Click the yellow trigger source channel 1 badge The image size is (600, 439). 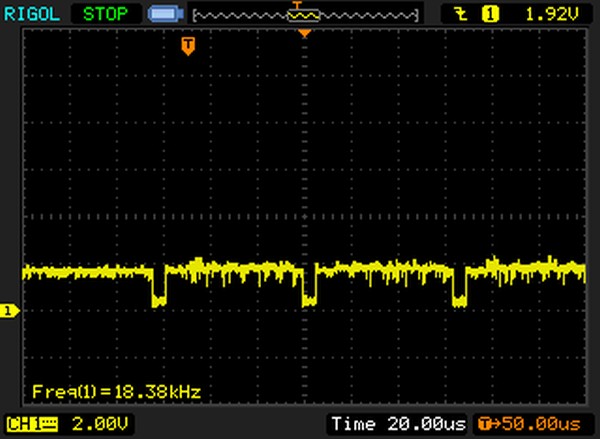click(491, 14)
